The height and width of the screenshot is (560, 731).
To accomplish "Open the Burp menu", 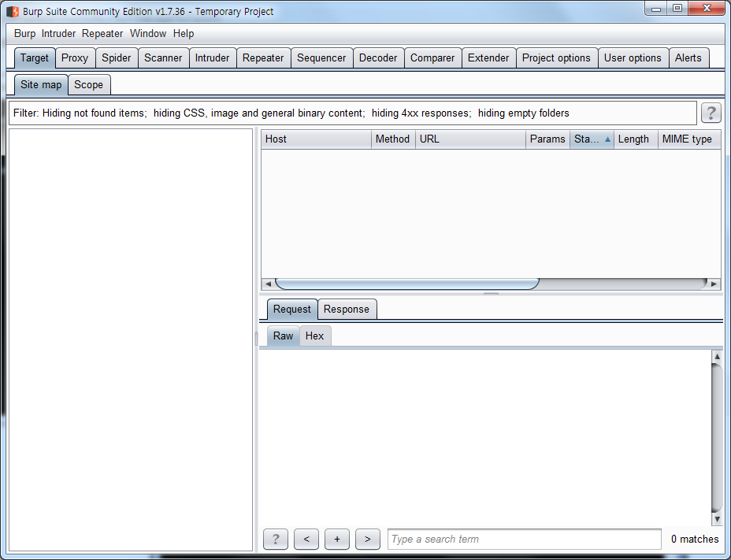I will 24,34.
